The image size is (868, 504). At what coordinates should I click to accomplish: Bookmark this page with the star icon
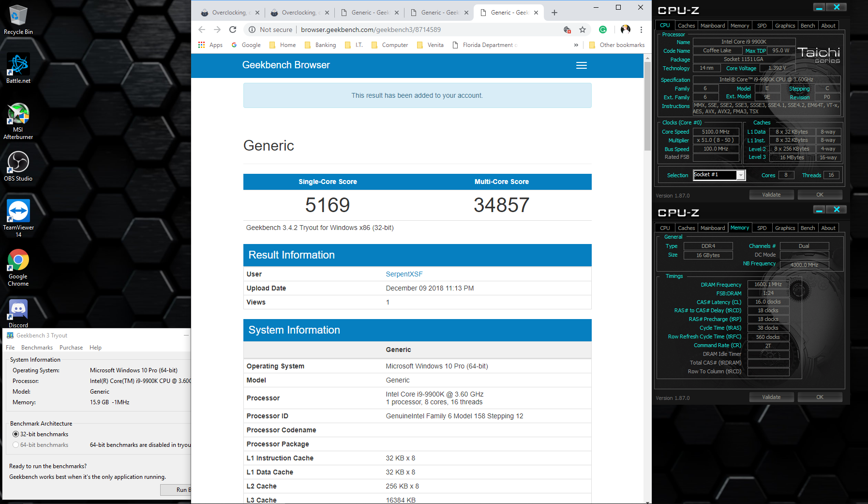[583, 30]
